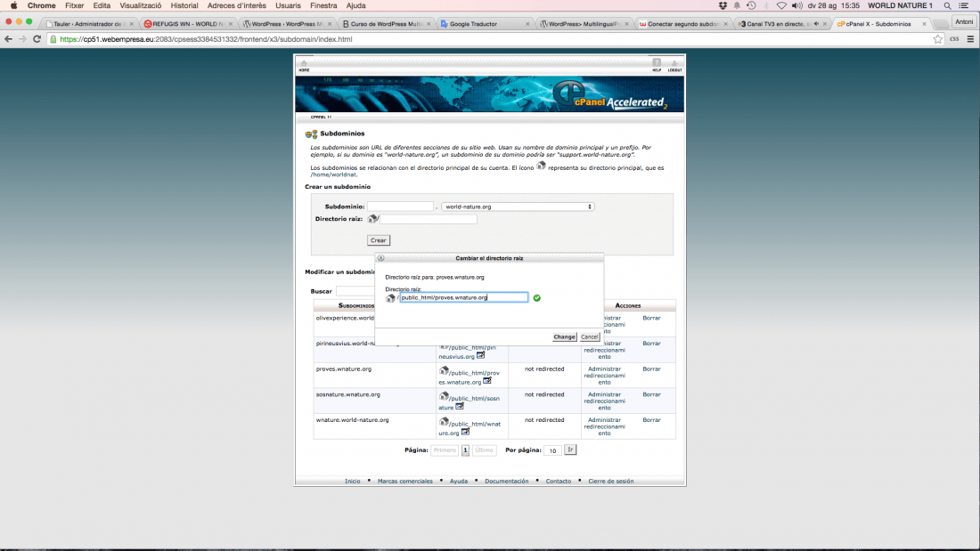The image size is (980, 551).
Task: Click the edit icon for proves.wnature.org directory
Action: [486, 380]
